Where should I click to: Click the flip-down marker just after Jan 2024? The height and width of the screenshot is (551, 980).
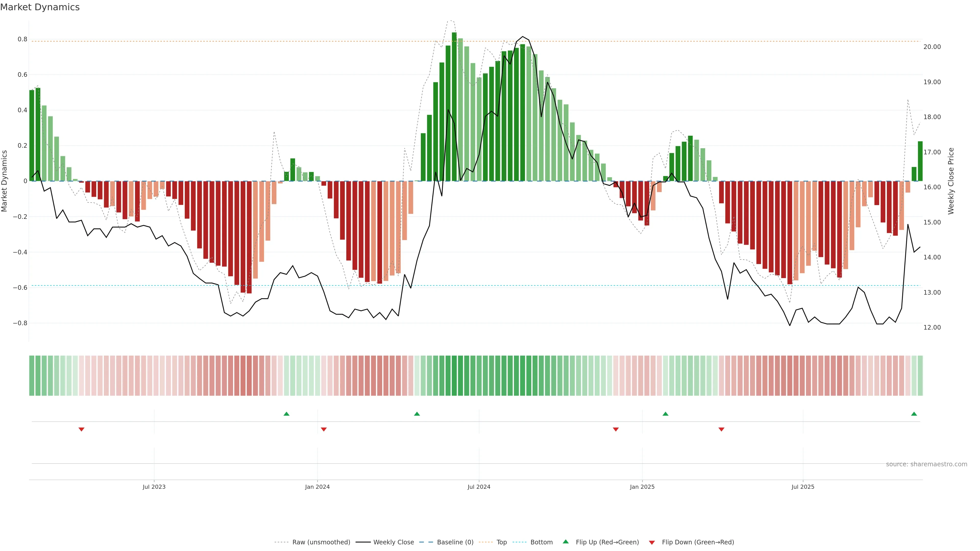(x=324, y=429)
